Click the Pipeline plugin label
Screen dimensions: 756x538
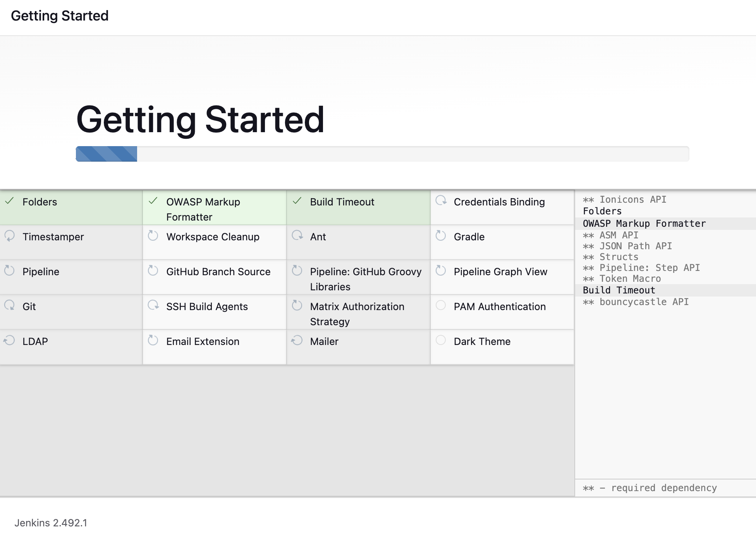41,272
